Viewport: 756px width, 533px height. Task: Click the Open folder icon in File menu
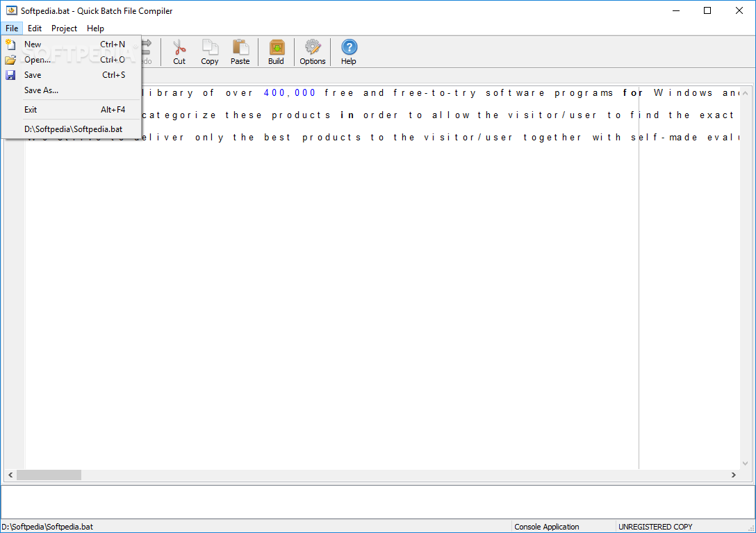[x=10, y=60]
